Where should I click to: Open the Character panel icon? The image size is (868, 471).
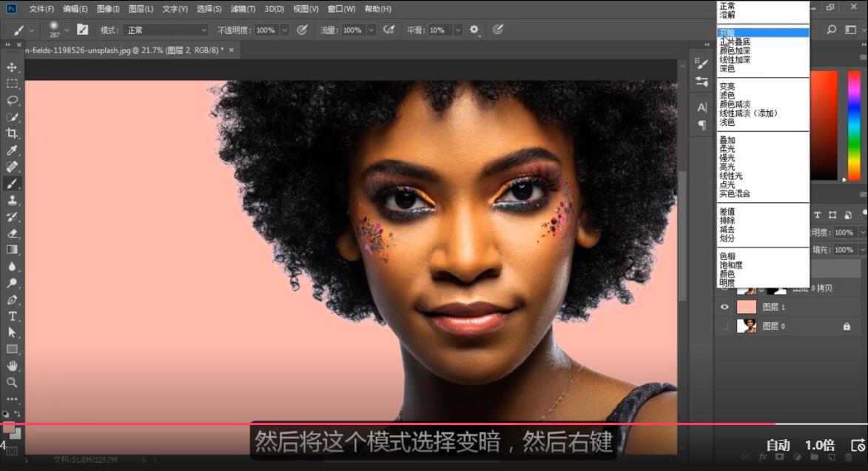click(702, 107)
